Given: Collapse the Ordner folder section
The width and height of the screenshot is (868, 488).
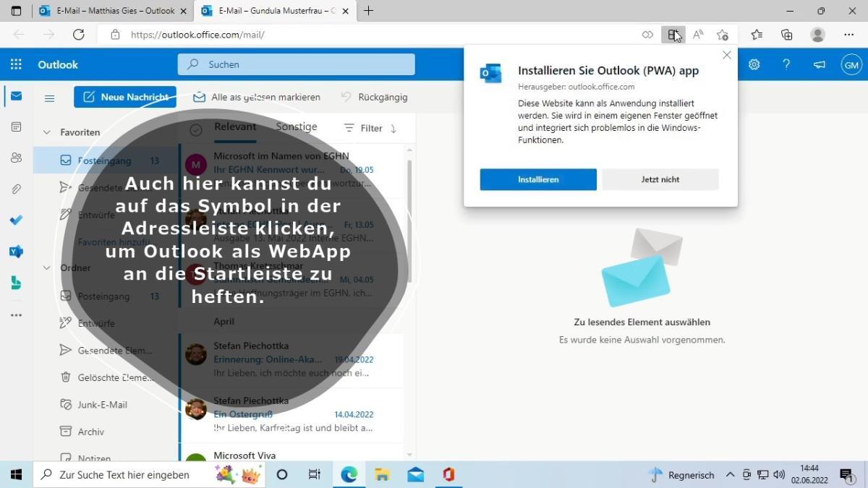Looking at the screenshot, I should [47, 267].
